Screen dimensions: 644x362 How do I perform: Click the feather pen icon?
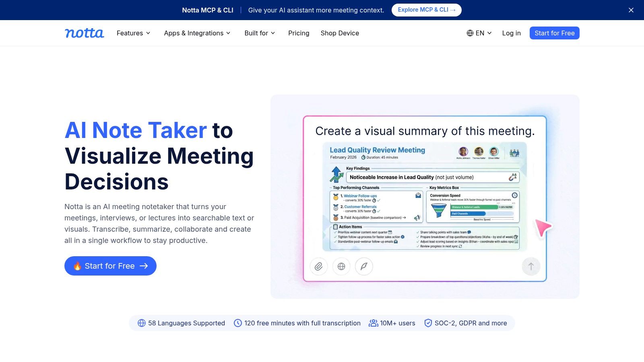[x=364, y=266]
